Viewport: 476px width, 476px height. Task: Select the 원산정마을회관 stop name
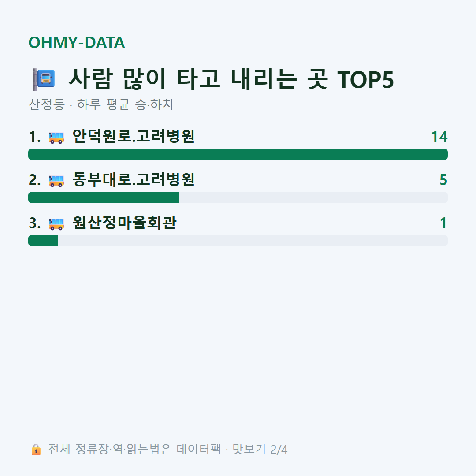pyautogui.click(x=124, y=223)
